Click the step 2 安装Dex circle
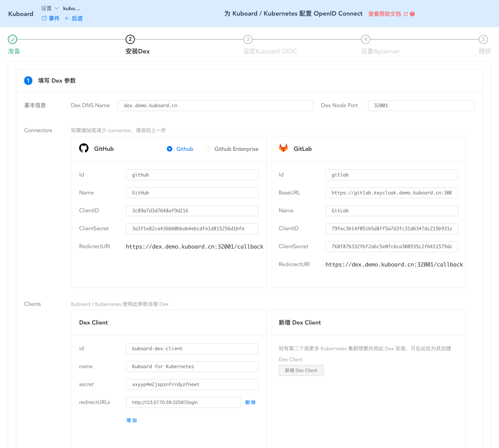Viewport: 499px width, 448px height. pyautogui.click(x=130, y=39)
